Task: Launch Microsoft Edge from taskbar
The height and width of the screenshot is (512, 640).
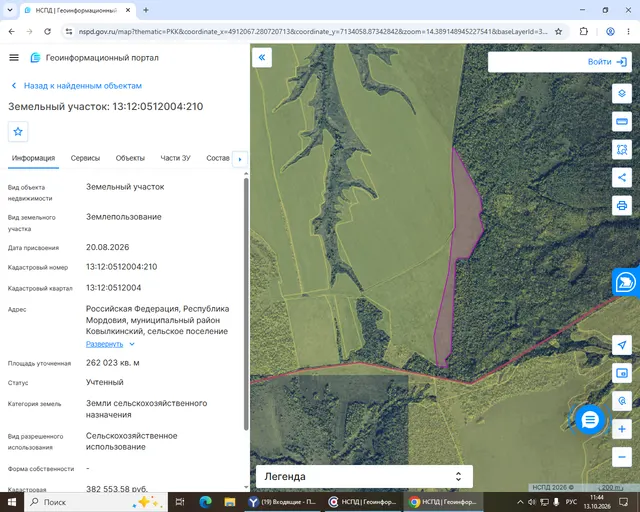Action: pos(205,502)
